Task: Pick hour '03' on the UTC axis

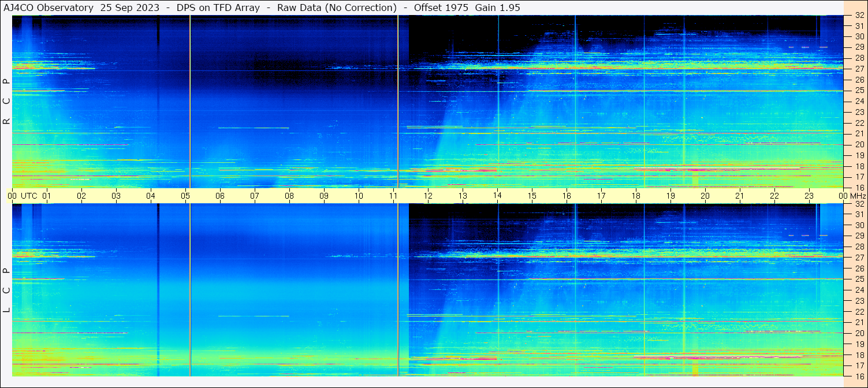Action: tap(116, 196)
